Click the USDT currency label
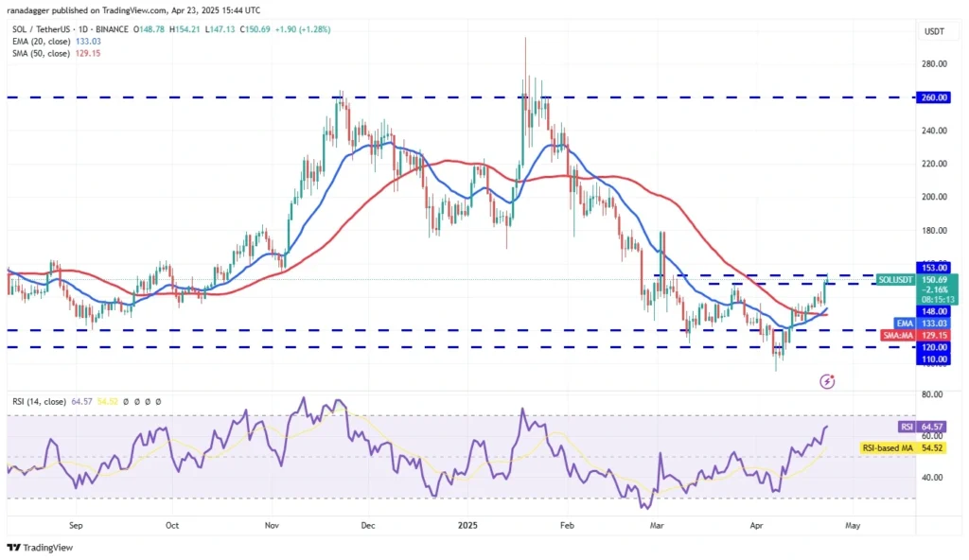Image resolution: width=969 pixels, height=560 pixels. 934,31
